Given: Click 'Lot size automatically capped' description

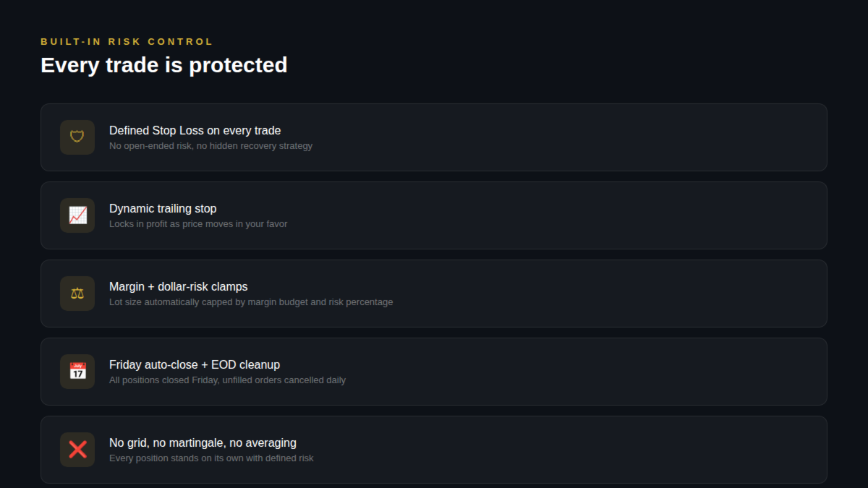Looking at the screenshot, I should pyautogui.click(x=251, y=302).
